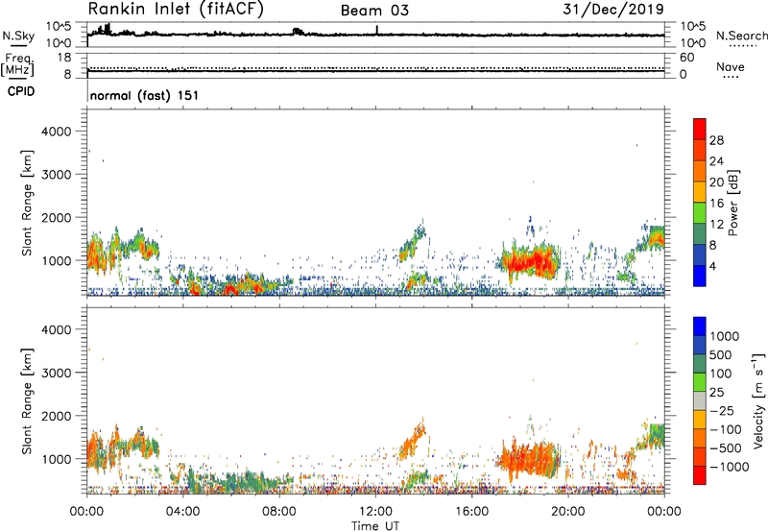Click the 2000 km tick on power panel

[x=56, y=217]
